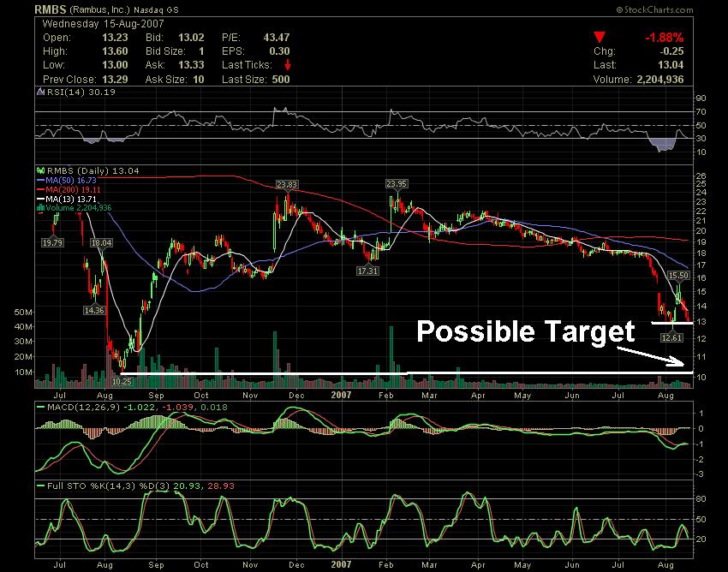The width and height of the screenshot is (728, 572).
Task: Click the 17.31 price low label
Action: (367, 271)
